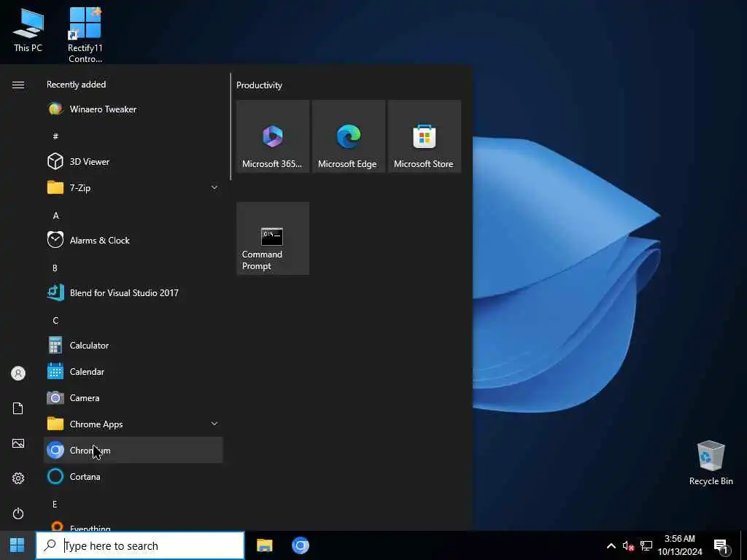This screenshot has width=747, height=560.
Task: Open Alarms & Clock
Action: tap(133, 240)
